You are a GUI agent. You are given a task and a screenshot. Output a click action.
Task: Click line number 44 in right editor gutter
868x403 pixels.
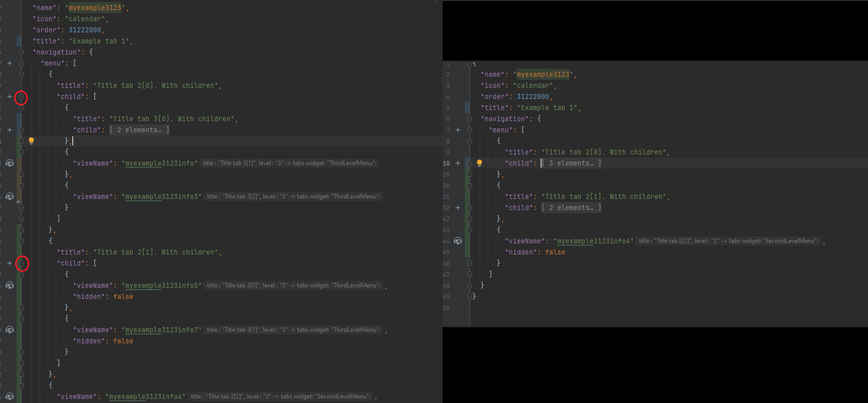pyautogui.click(x=446, y=241)
